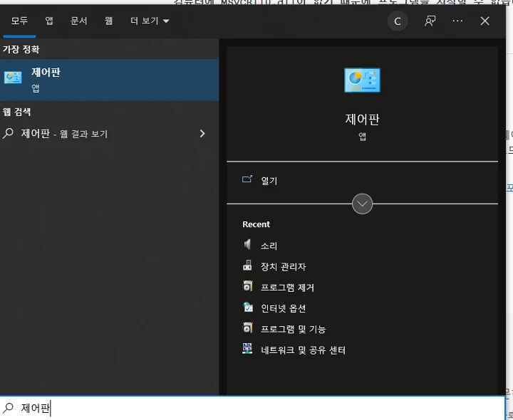The height and width of the screenshot is (420, 513).
Task: Click the icon beside 프로그램 및 기능
Action: click(x=247, y=327)
